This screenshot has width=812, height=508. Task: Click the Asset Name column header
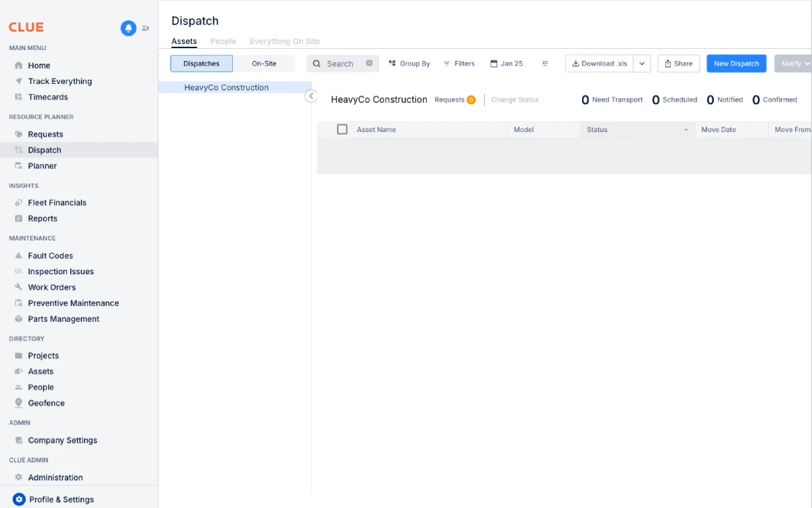coord(376,129)
